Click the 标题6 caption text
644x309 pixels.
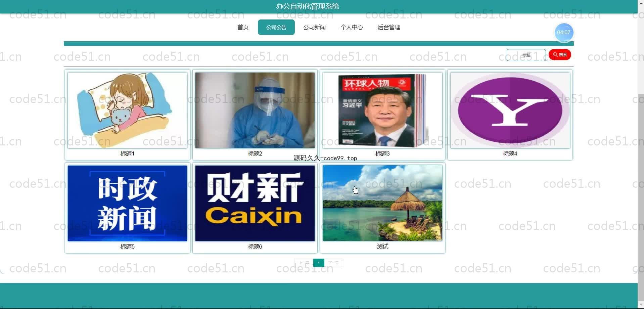click(255, 247)
